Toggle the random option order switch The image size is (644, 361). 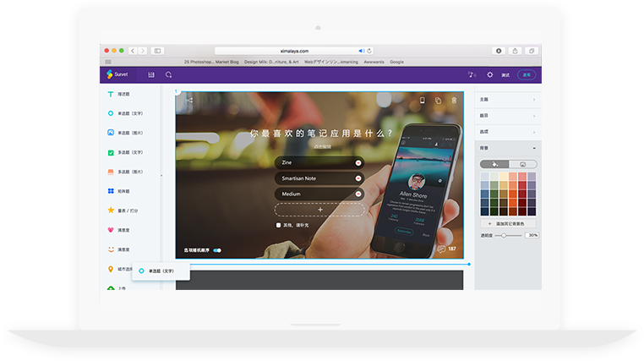click(x=217, y=250)
